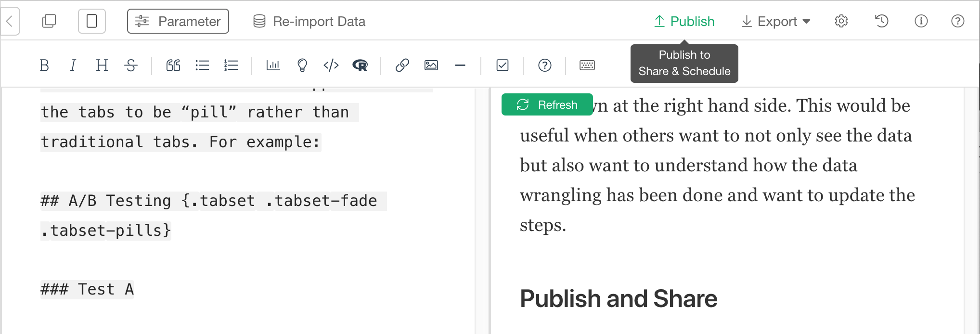Insert a block quote
Screen dimensions: 980x334
[173, 65]
